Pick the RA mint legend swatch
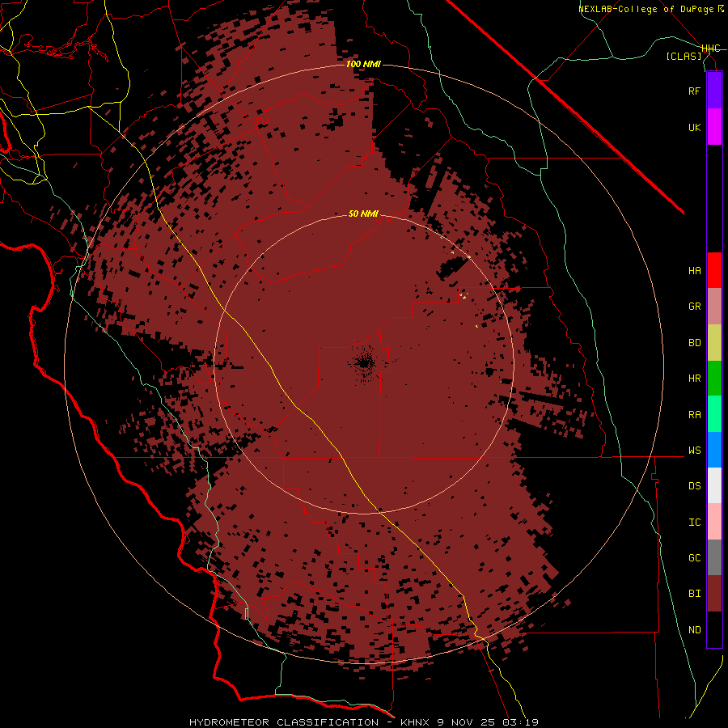This screenshot has height=728, width=728. pyautogui.click(x=714, y=414)
